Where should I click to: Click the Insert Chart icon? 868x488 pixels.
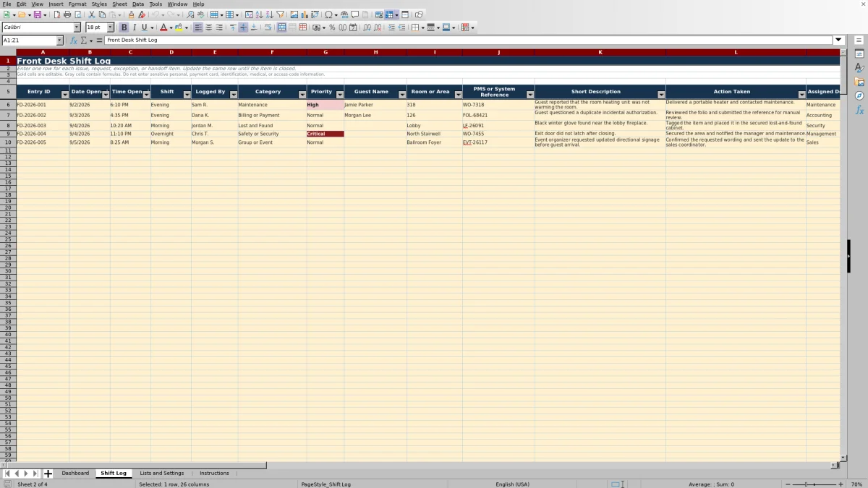tap(304, 14)
